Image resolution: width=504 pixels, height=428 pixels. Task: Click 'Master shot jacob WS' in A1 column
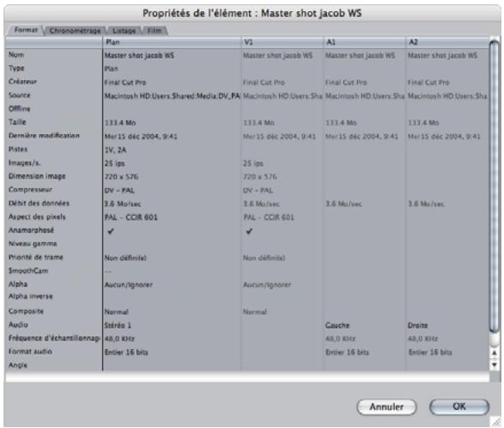point(360,55)
